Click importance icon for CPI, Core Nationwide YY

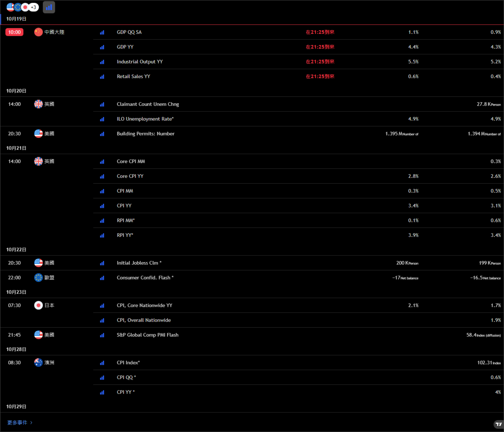click(102, 305)
